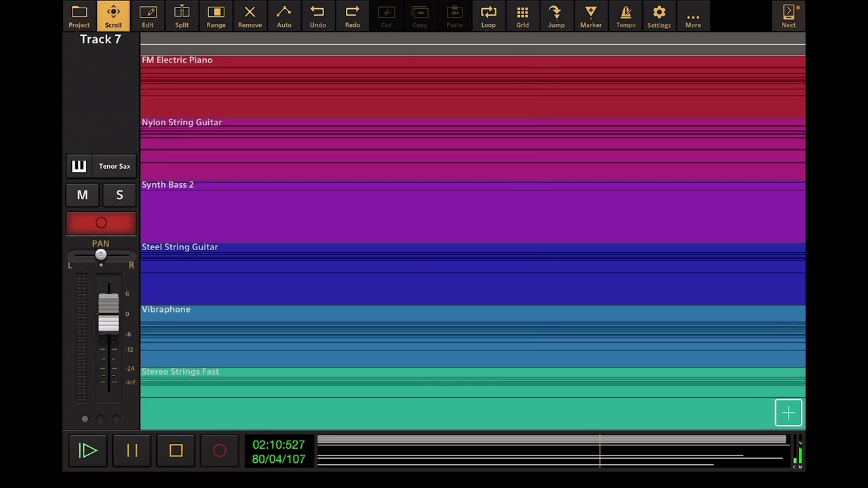Screen dimensions: 868x488
Task: Open the Grid options
Action: coord(522,16)
